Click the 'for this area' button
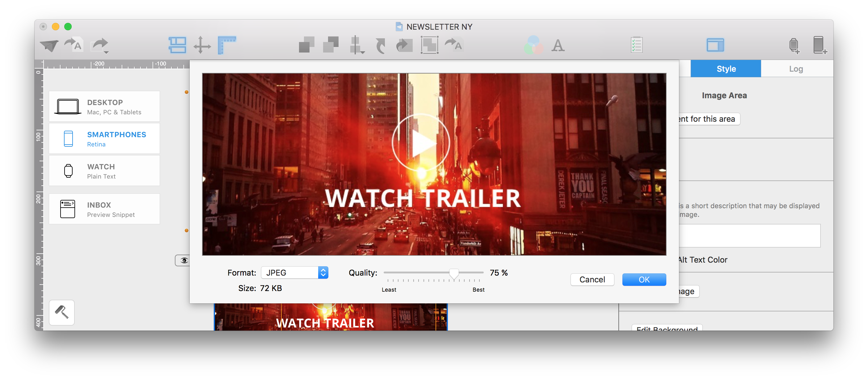 coord(709,119)
